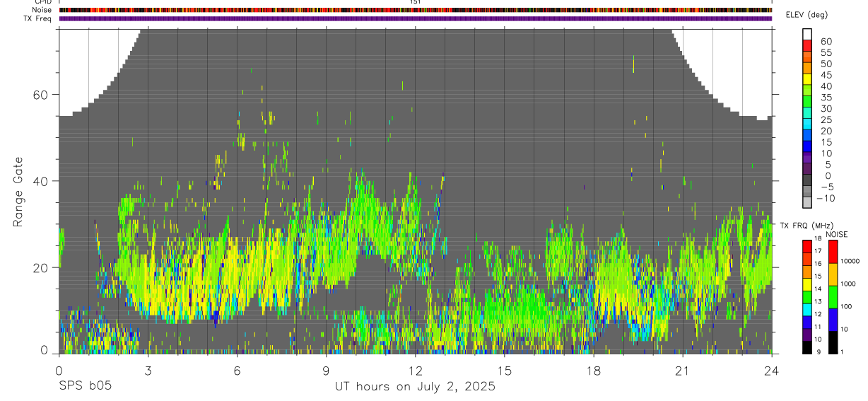Click '12' tick on UT hours axis
Screen dimensions: 868x401
(416, 370)
